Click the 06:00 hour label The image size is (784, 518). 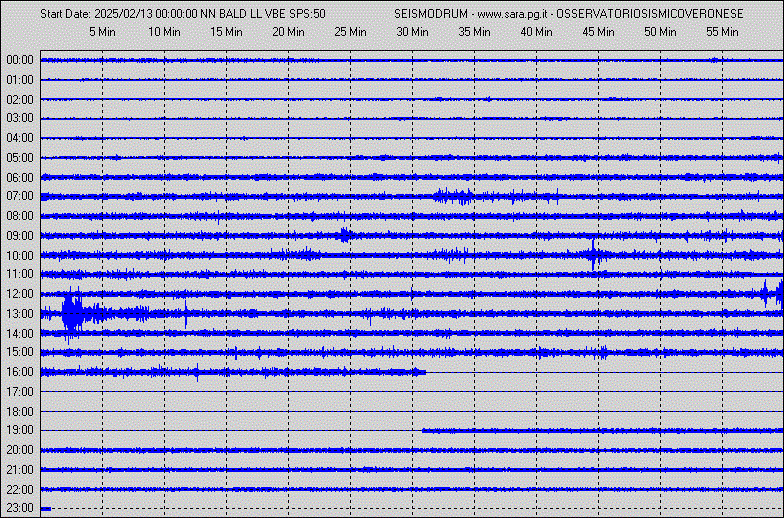point(20,178)
